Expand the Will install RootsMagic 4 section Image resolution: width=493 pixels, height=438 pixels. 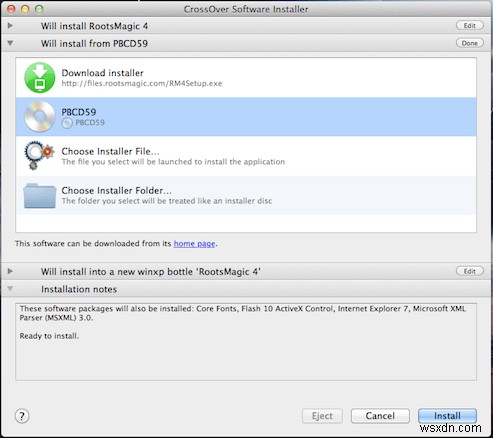tap(10, 25)
